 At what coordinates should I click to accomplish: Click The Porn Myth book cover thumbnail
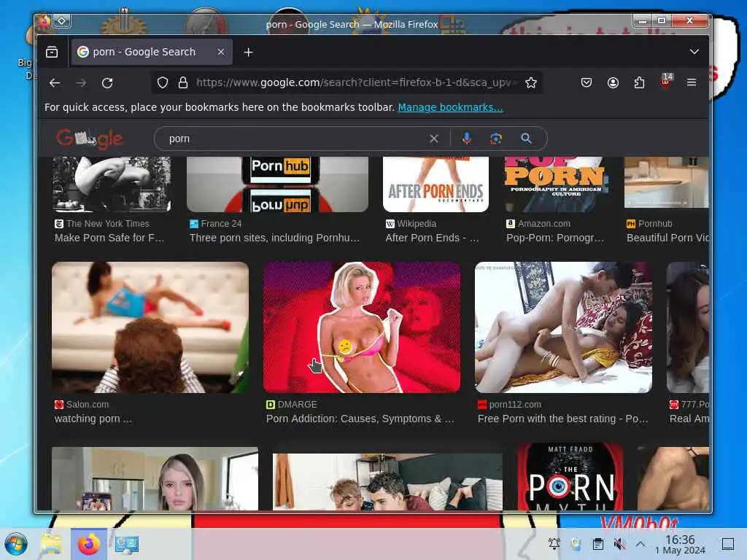(x=570, y=477)
